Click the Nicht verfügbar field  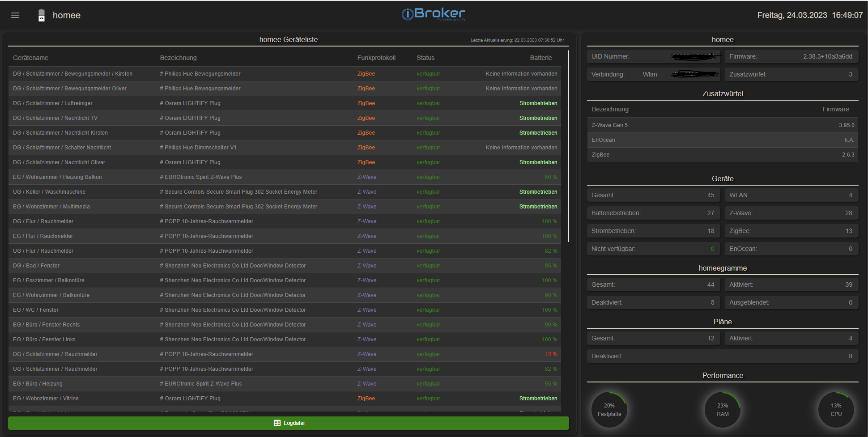pos(654,249)
